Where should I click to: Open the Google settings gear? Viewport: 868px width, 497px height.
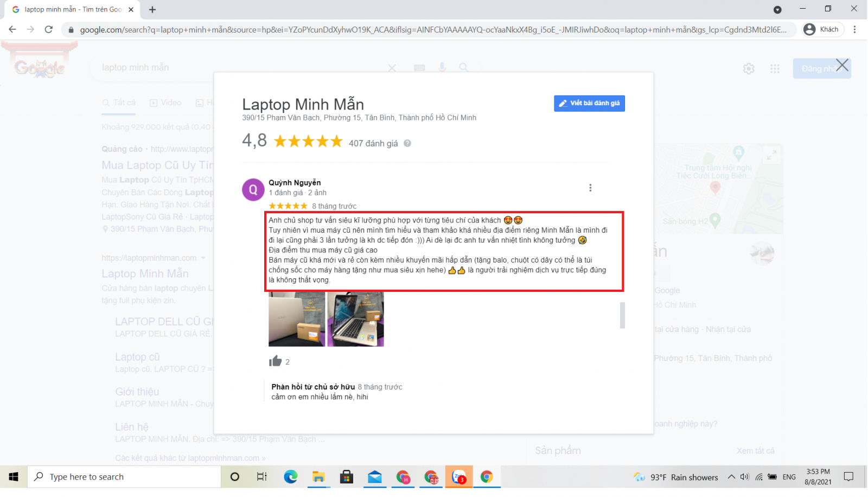pyautogui.click(x=749, y=68)
